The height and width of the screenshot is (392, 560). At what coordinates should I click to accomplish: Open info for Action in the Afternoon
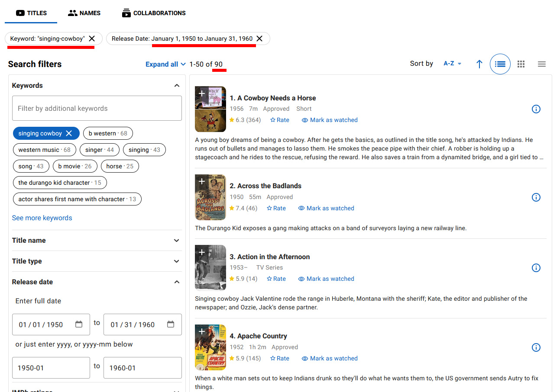point(536,268)
